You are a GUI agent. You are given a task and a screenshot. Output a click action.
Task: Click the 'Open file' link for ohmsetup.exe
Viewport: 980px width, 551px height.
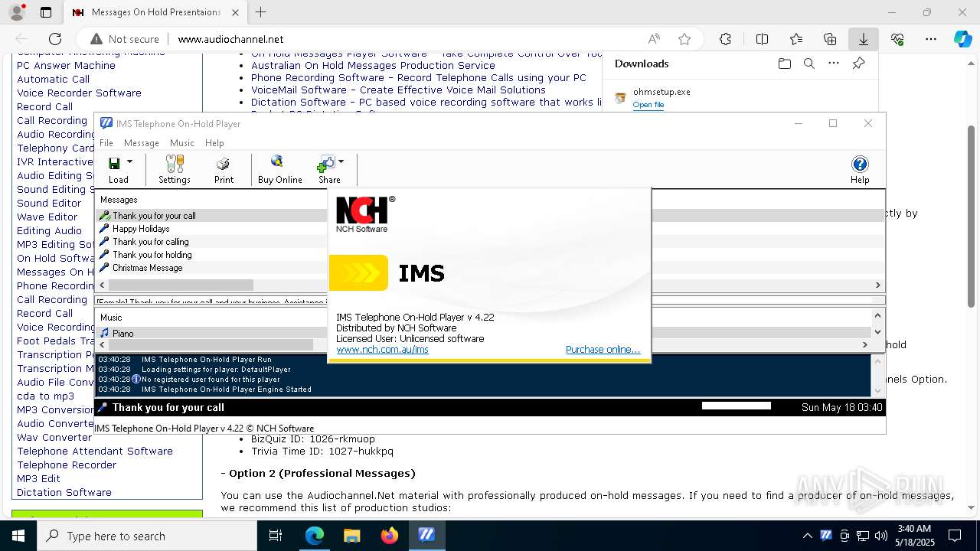click(x=648, y=105)
